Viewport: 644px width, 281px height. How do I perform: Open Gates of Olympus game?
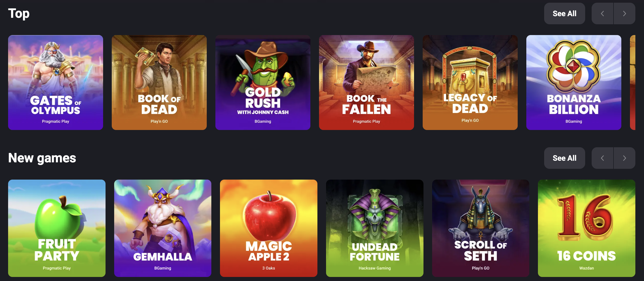pos(56,83)
